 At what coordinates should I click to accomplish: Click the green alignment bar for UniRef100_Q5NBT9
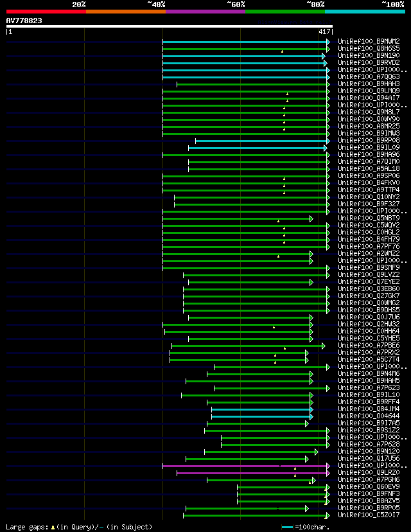pyautogui.click(x=236, y=218)
